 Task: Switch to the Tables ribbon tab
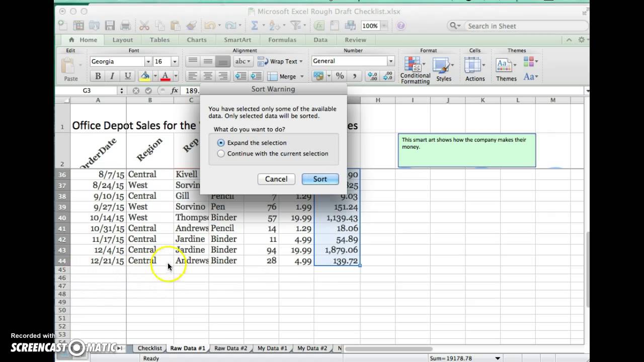click(x=159, y=40)
